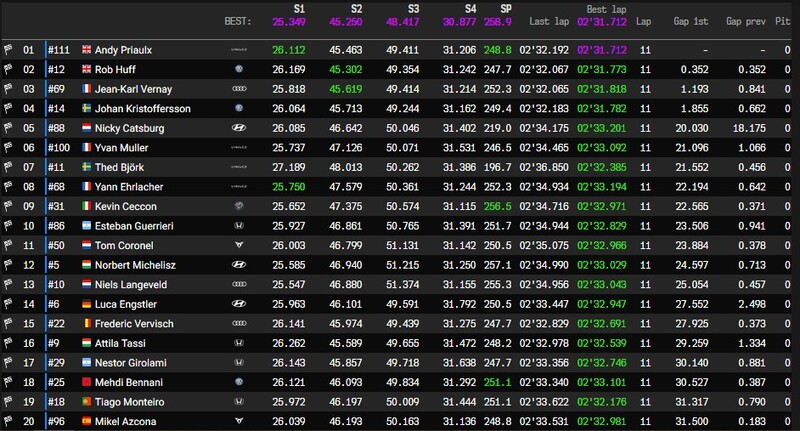Click the Lynk & Co logo in Thed Björk's row
This screenshot has height=431, width=800.
239,167
